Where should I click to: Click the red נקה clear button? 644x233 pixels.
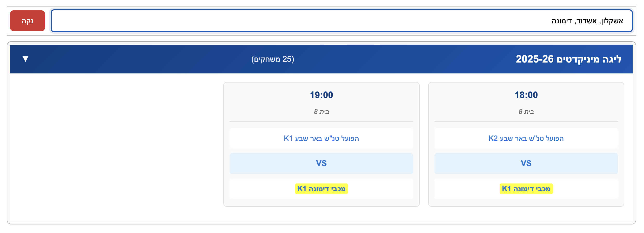(27, 21)
